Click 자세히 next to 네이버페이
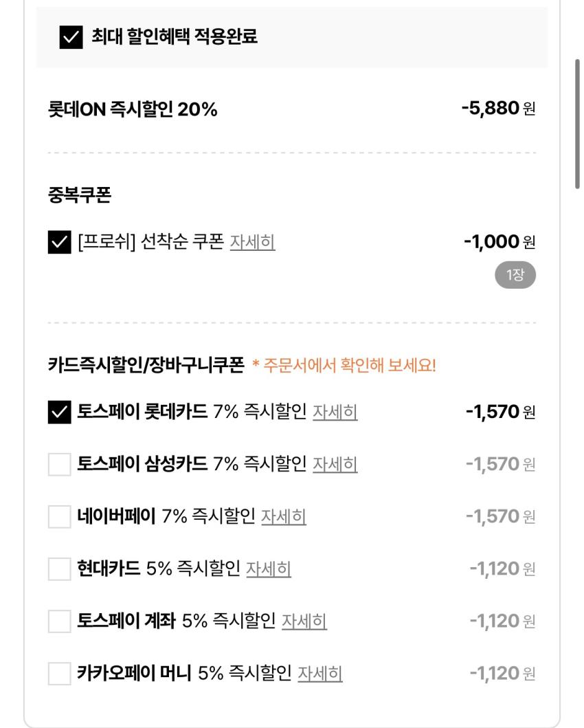This screenshot has height=728, width=584. coord(283,517)
